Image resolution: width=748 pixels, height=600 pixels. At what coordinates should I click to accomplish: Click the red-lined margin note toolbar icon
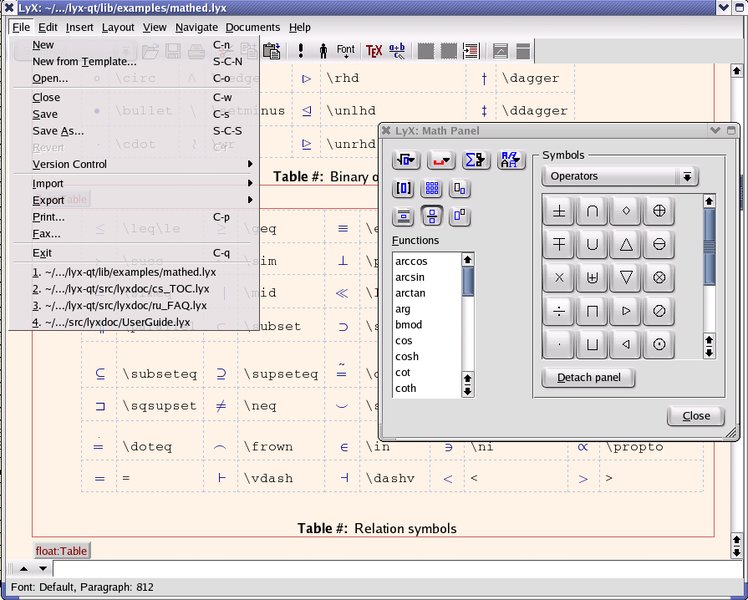point(471,51)
